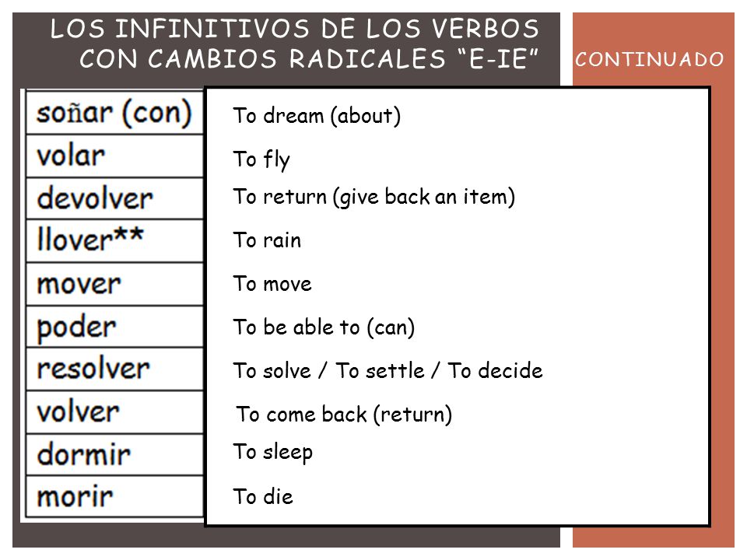This screenshot has height=560, width=747.
Task: Click the 'dormir' verb cell
Action: click(x=114, y=454)
